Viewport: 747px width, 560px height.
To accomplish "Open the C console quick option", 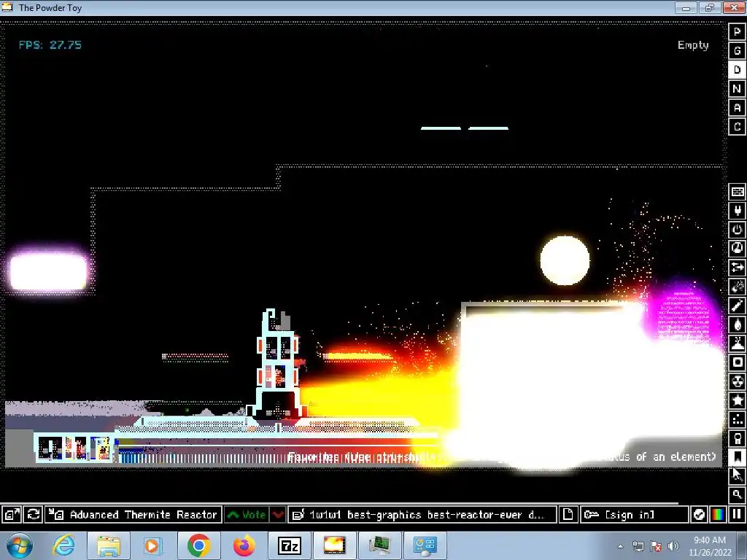I will click(737, 127).
